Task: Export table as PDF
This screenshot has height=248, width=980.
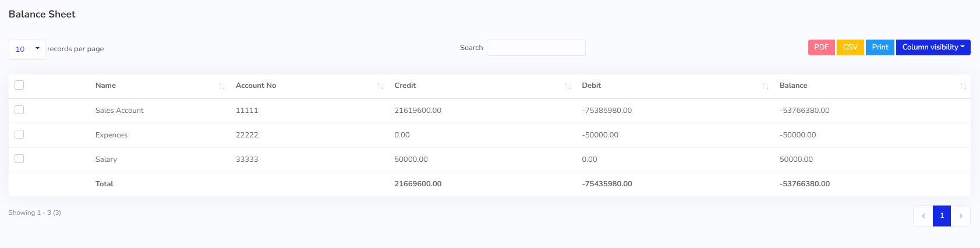Action: pyautogui.click(x=821, y=47)
